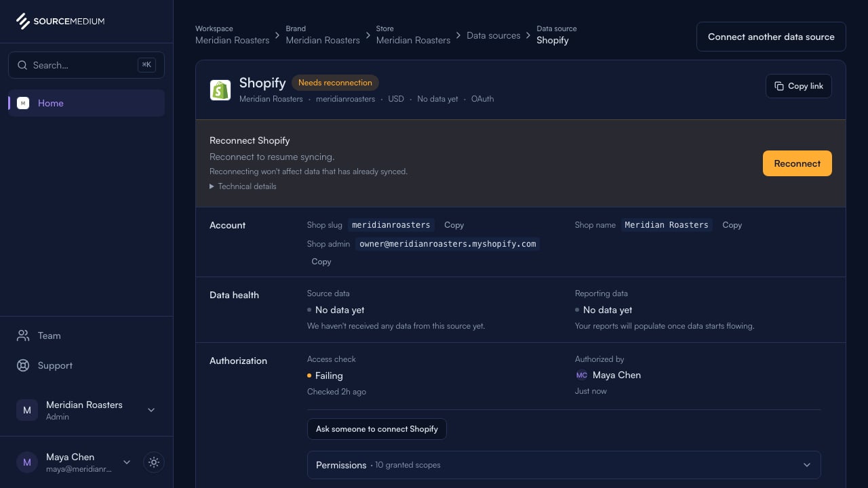868x488 pixels.
Task: Click the MC avatar next to Maya Chen
Action: tap(582, 375)
